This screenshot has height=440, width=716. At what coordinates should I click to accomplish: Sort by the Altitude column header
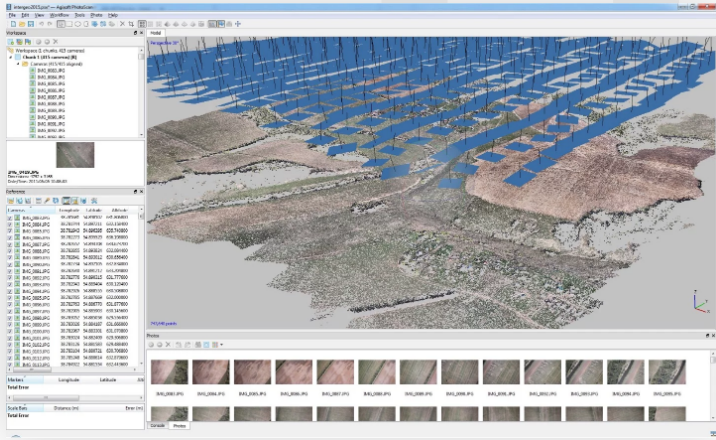120,210
